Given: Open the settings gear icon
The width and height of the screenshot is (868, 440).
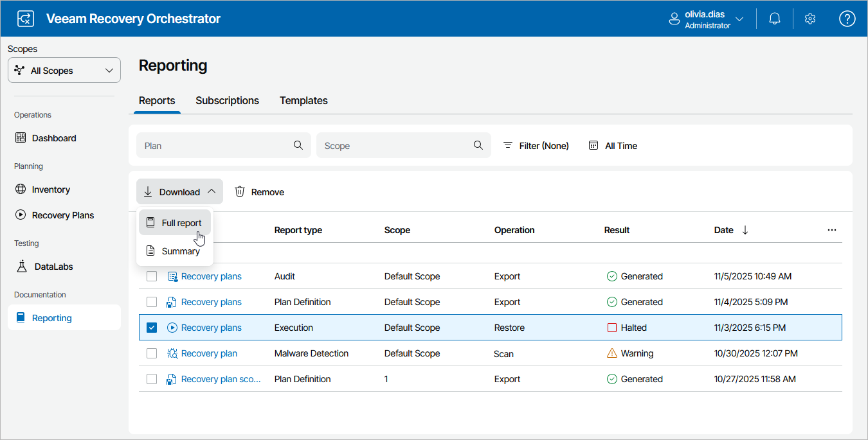Looking at the screenshot, I should tap(810, 19).
